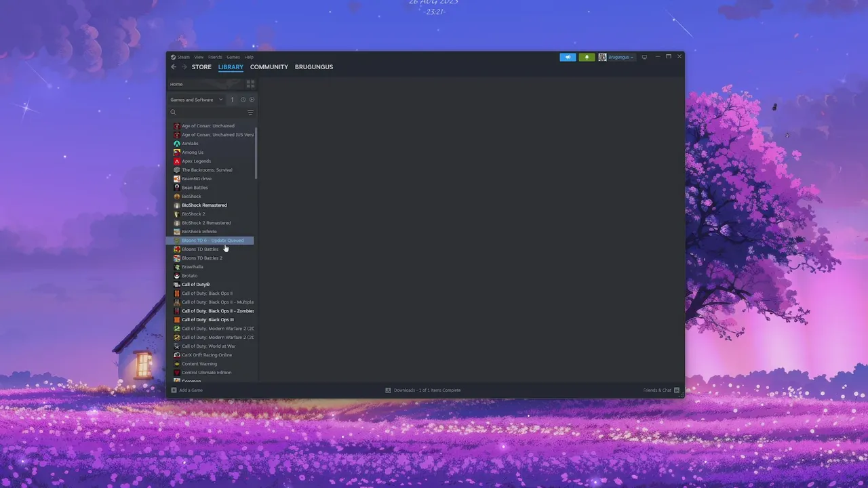Open the blue megaphone announcements button
This screenshot has width=868, height=488.
pyautogui.click(x=568, y=57)
